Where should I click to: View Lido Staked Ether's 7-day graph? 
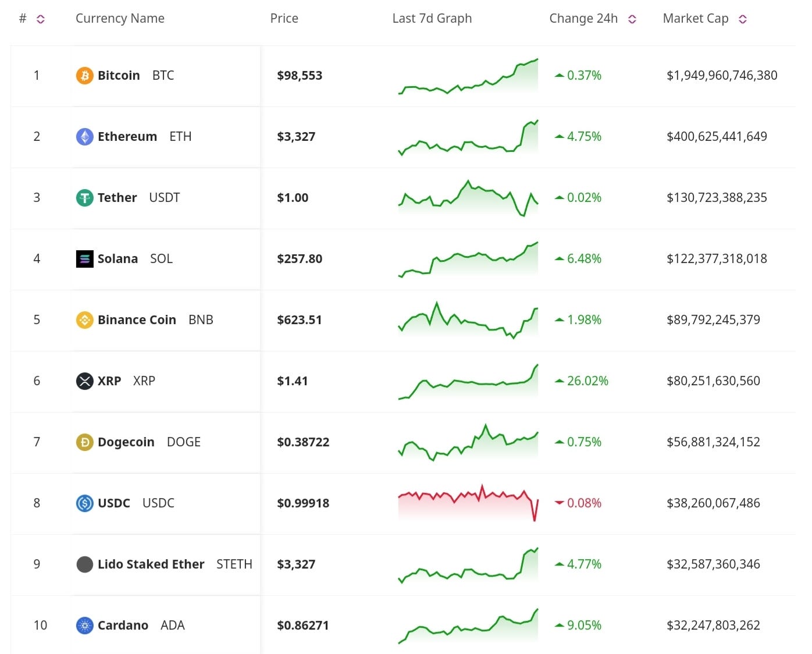(468, 566)
